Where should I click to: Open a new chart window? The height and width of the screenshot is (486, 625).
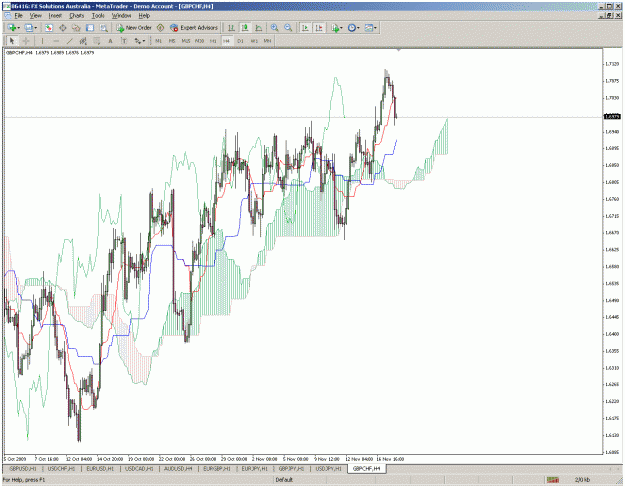pos(12,28)
